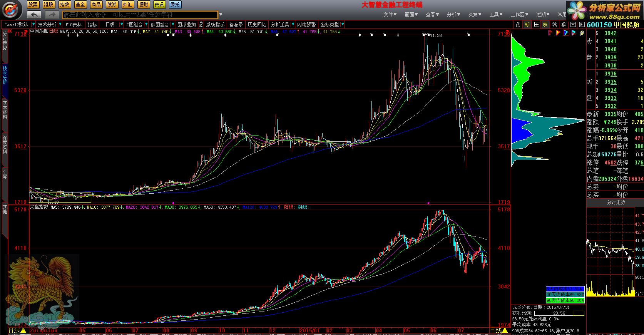
Task: Click the window restore panel icon
Action: pos(573,24)
